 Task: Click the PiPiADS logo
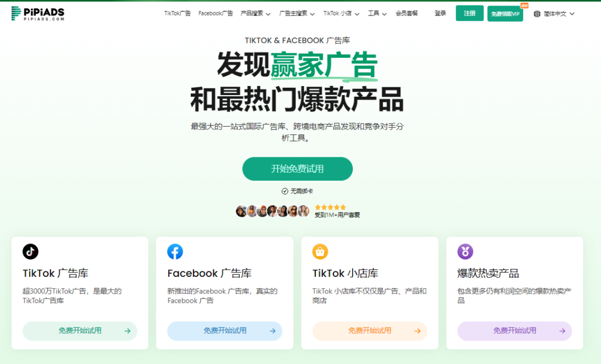click(x=37, y=12)
